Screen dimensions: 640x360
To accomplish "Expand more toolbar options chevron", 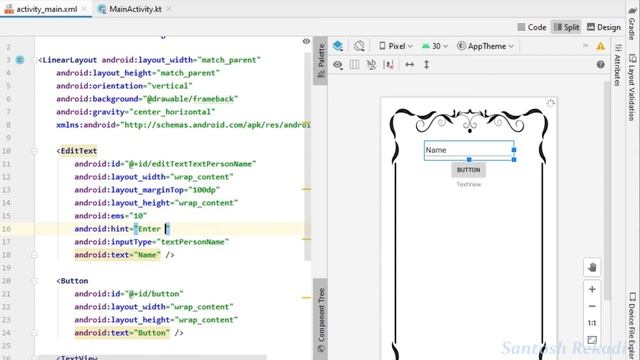I will coord(585,46).
